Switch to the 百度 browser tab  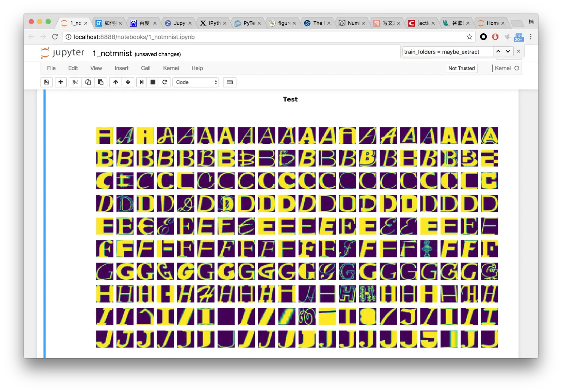pyautogui.click(x=144, y=23)
